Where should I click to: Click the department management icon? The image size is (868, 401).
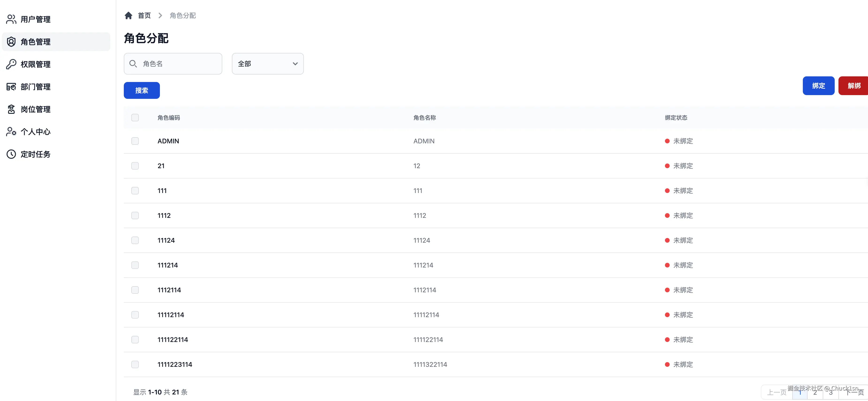[11, 87]
